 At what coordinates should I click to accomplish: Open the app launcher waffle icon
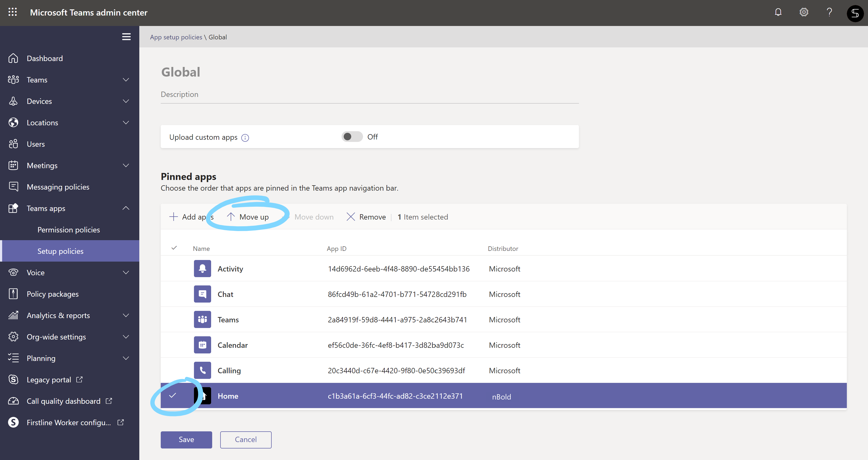pos(13,12)
